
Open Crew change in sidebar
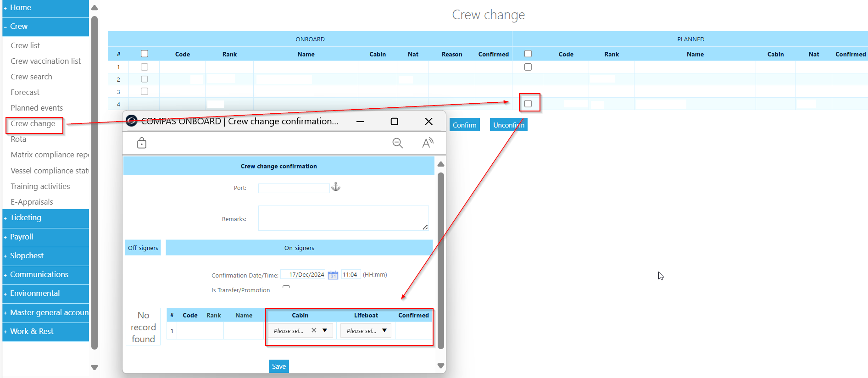point(33,123)
